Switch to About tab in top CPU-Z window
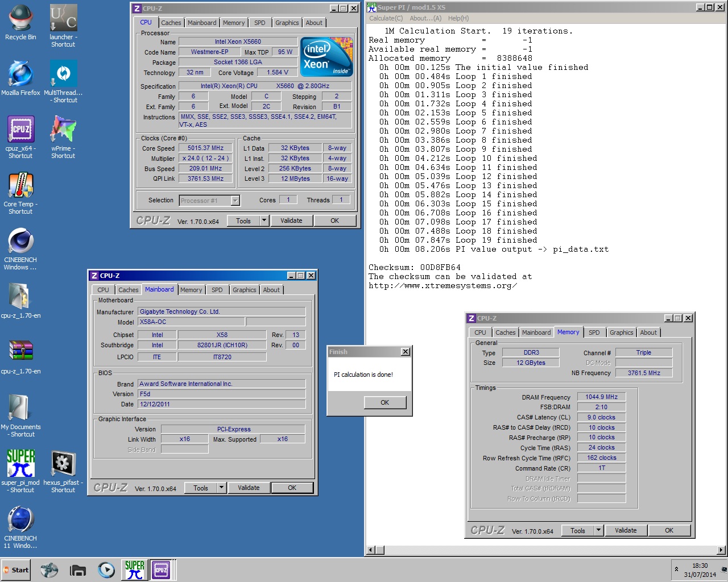This screenshot has width=728, height=582. tap(314, 23)
